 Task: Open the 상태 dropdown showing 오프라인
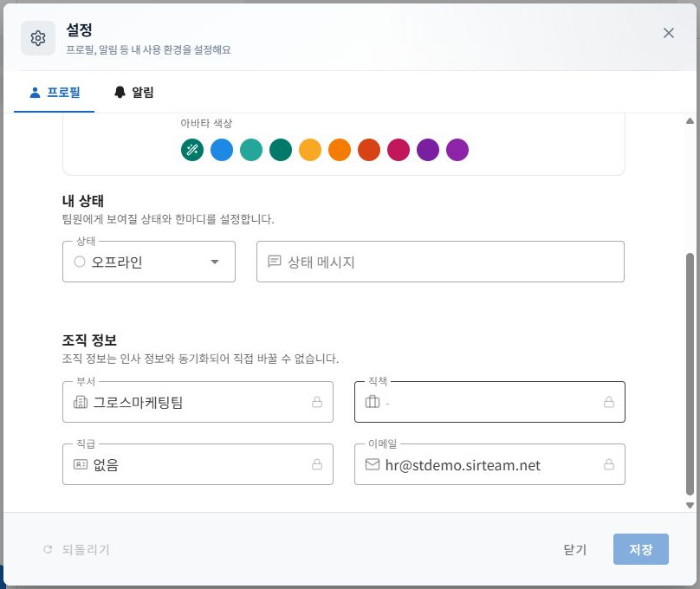click(149, 262)
